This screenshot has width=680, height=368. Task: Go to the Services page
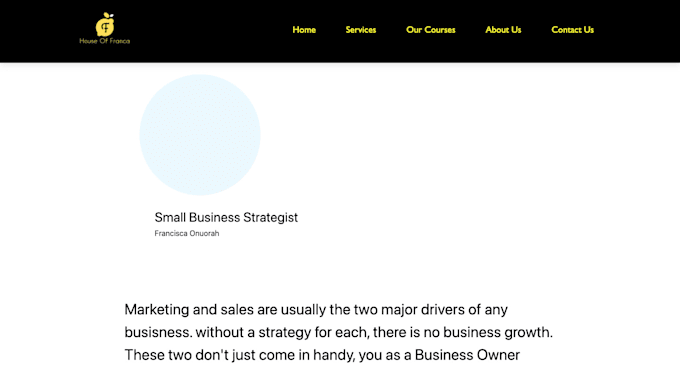(x=361, y=30)
